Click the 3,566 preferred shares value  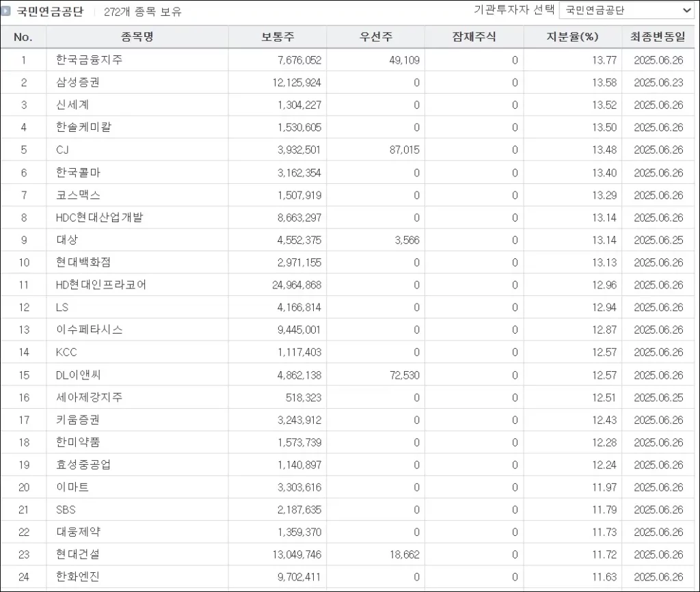(407, 240)
